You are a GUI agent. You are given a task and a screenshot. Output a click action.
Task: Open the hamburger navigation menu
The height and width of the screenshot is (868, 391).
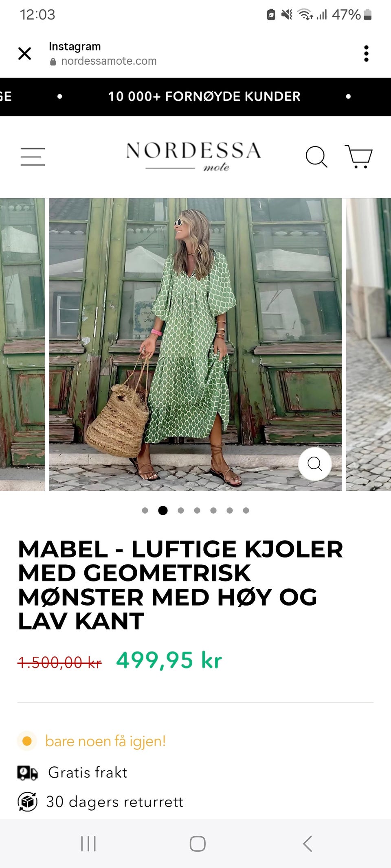click(33, 157)
